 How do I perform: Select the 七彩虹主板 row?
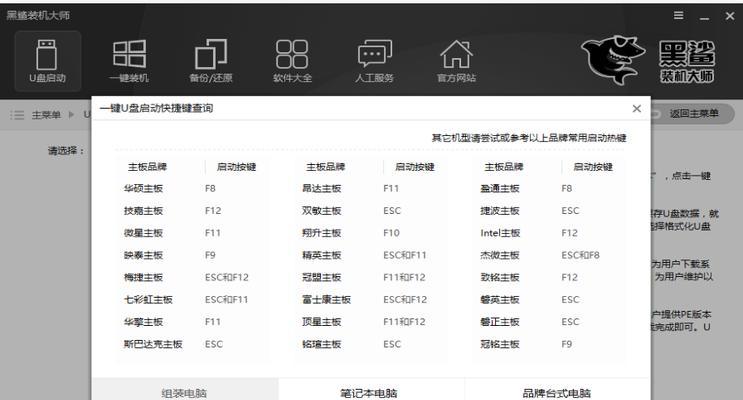[x=193, y=300]
